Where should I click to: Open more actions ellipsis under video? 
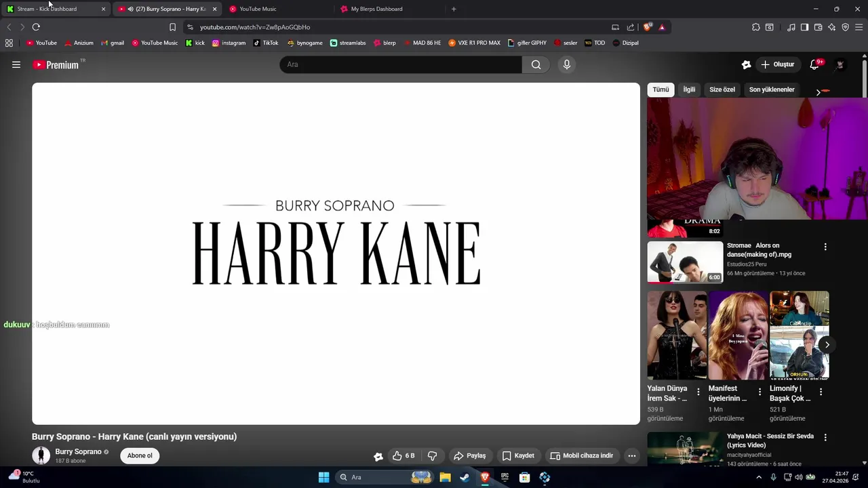pyautogui.click(x=632, y=455)
